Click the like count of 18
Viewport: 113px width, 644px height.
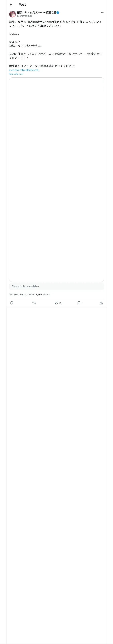tap(60, 303)
